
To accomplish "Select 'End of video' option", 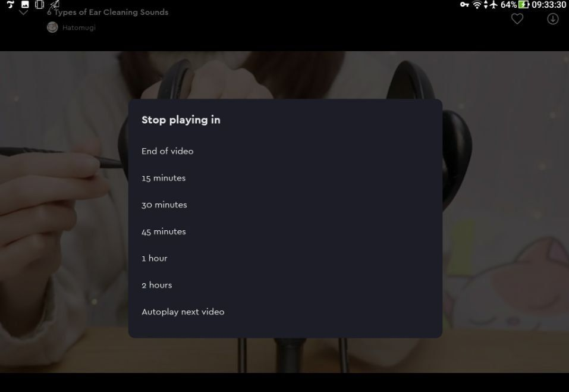I will click(168, 151).
